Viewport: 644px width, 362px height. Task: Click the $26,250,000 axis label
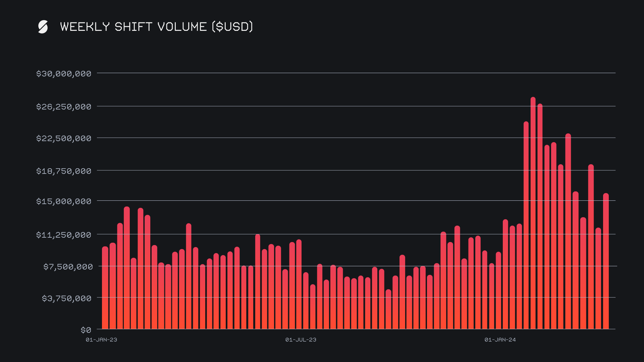tap(64, 107)
